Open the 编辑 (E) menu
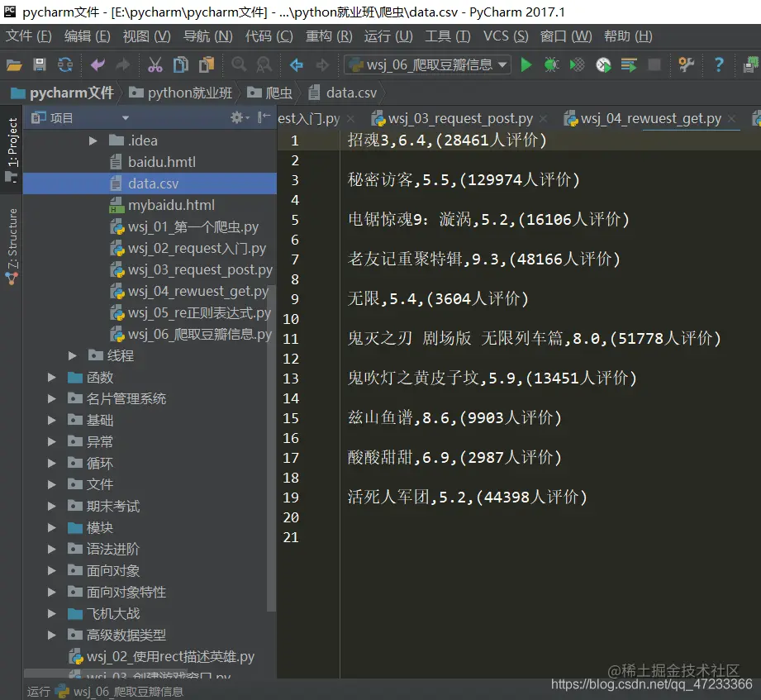Screen dimensions: 761x700 click(88, 36)
